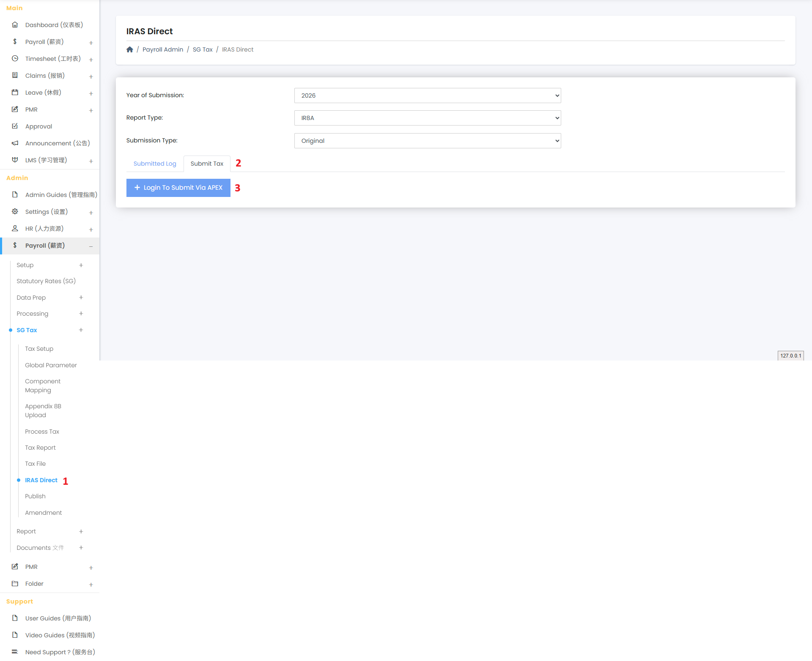Open the Submission Type dropdown
The height and width of the screenshot is (661, 812).
[427, 141]
